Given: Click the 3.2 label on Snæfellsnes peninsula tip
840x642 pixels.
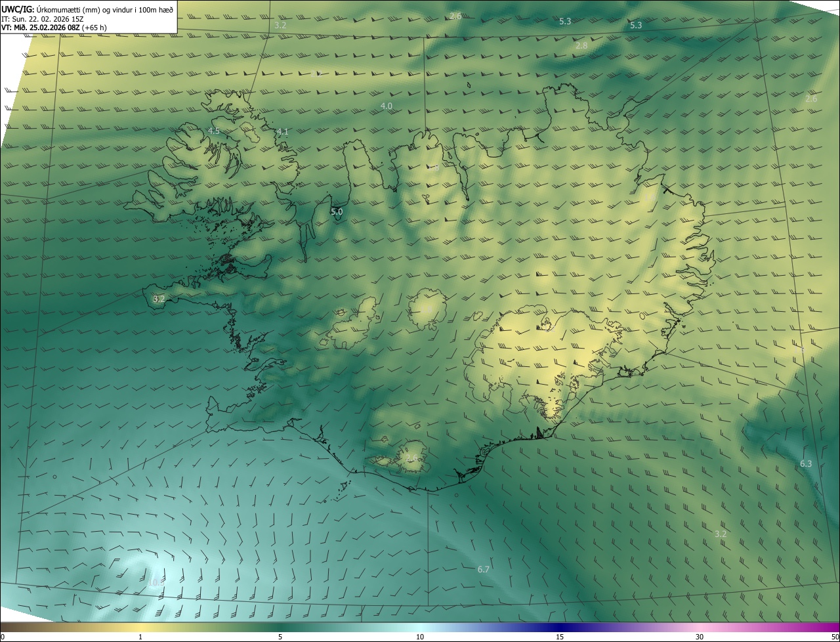Looking at the screenshot, I should [x=159, y=299].
